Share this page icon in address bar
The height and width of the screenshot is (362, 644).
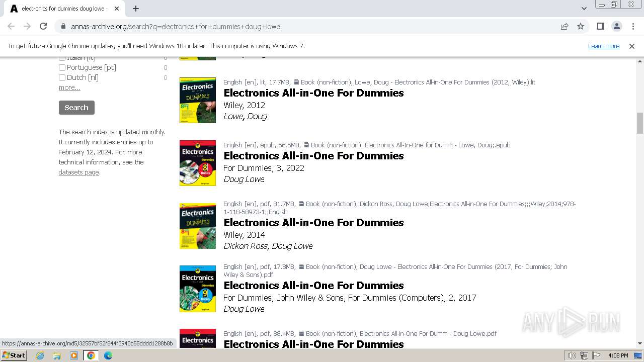coord(565,26)
